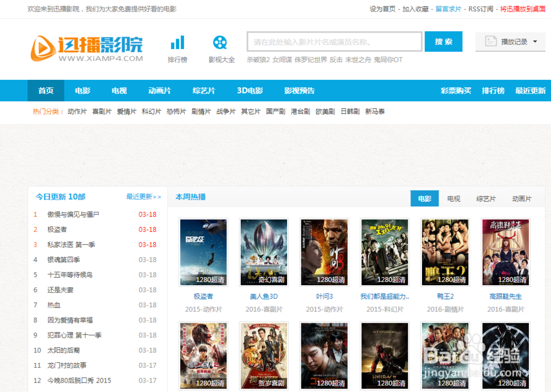
Task: Open the 美人鱼3D movie poster
Action: (x=264, y=252)
